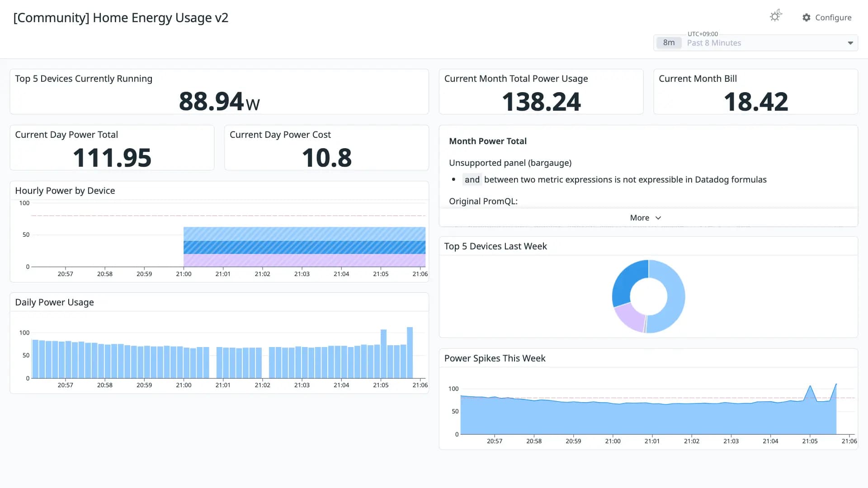The height and width of the screenshot is (488, 868).
Task: Click the Power Spikes This Week title
Action: 495,358
